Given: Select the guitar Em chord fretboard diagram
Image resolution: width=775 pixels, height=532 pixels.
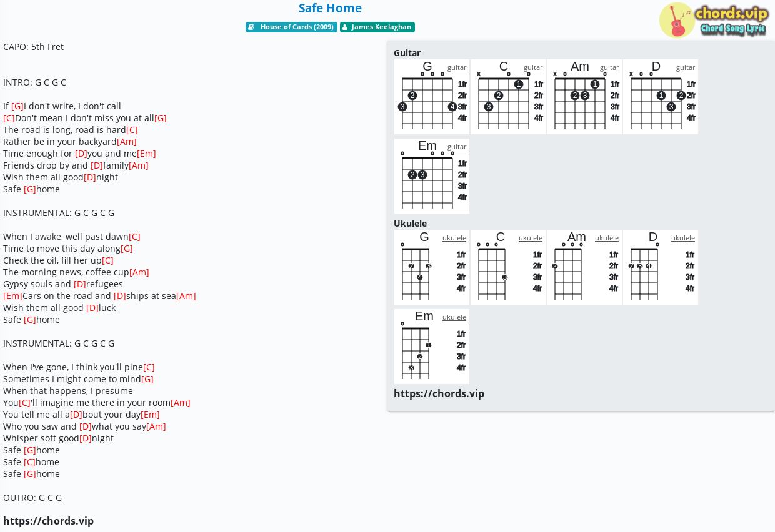Looking at the screenshot, I should (x=432, y=176).
